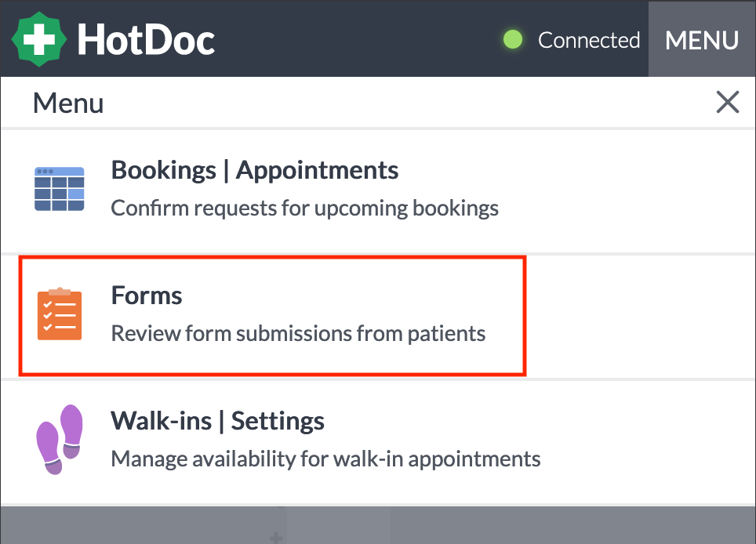Open the Forms menu entry
This screenshot has width=756, height=544.
point(272,316)
